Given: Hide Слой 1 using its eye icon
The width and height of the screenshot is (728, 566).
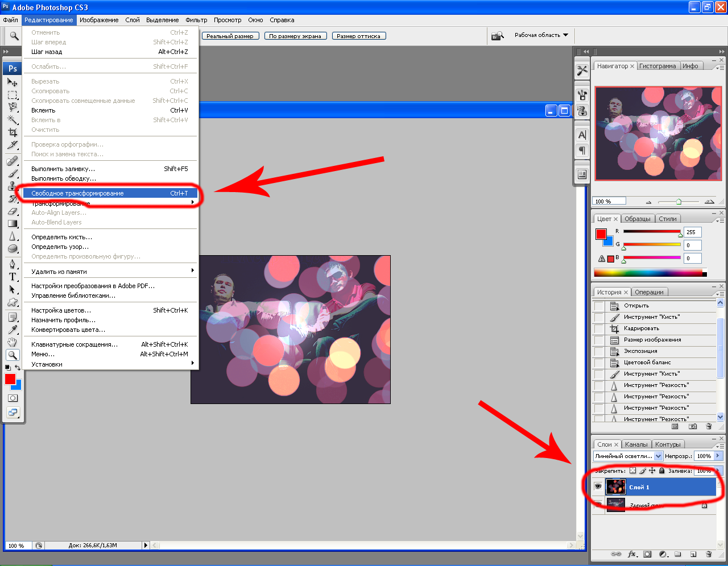Looking at the screenshot, I should [x=598, y=487].
